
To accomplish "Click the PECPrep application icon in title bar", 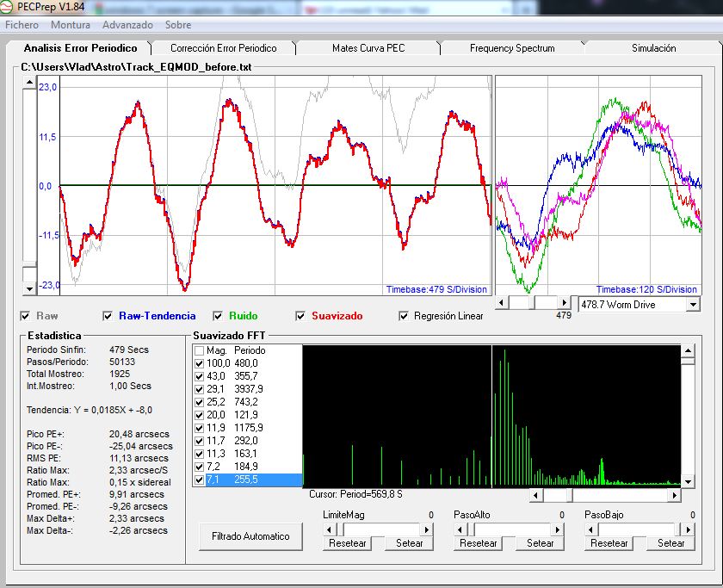I will point(7,6).
